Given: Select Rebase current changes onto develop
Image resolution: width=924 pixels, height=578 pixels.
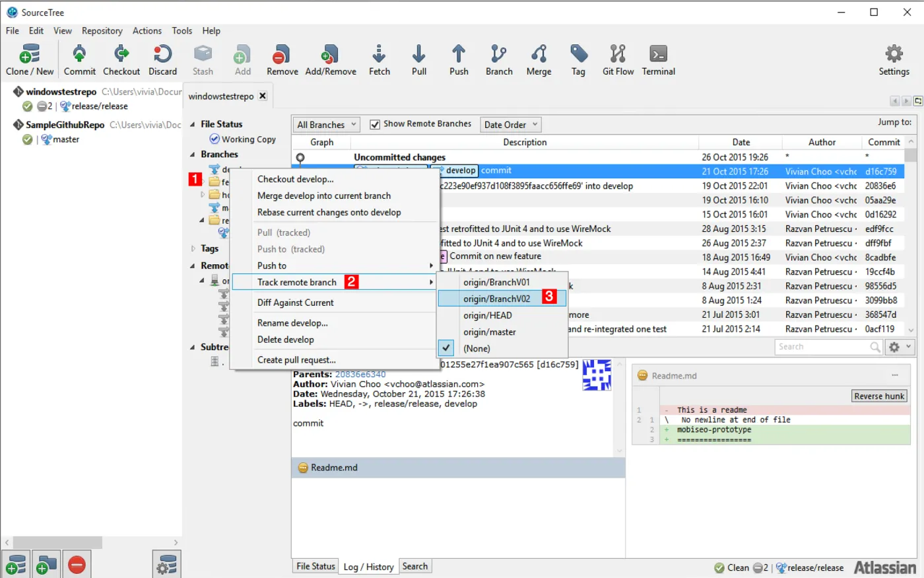Looking at the screenshot, I should [334, 212].
